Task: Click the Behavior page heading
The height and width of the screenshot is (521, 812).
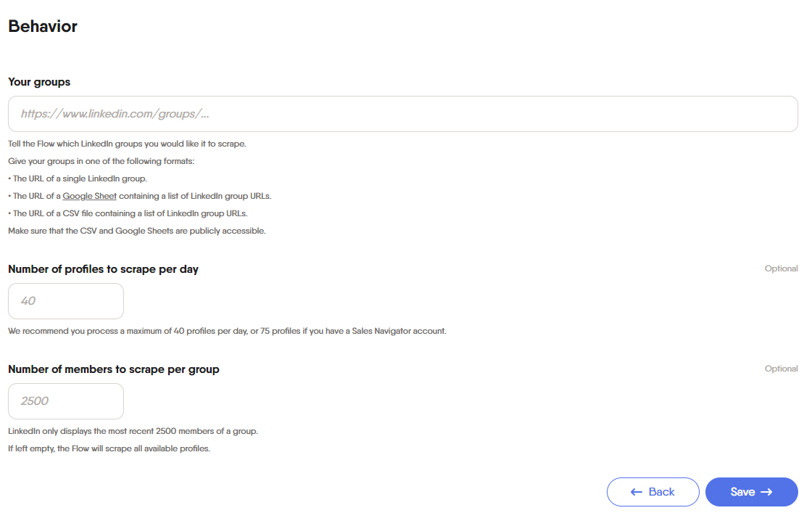Action: tap(43, 26)
